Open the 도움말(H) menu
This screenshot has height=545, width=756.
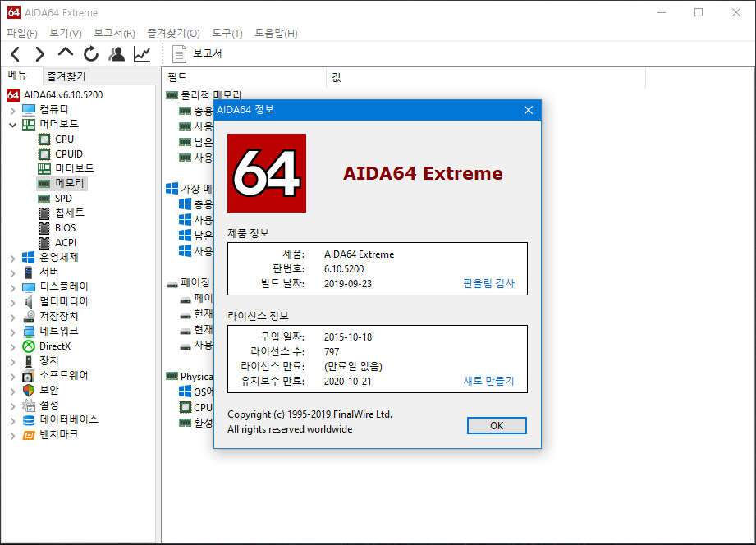coord(277,34)
